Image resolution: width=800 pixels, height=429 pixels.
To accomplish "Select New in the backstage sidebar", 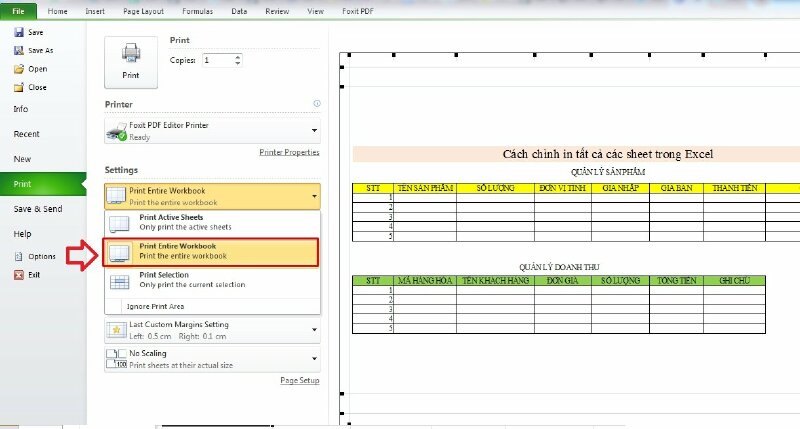I will click(x=22, y=159).
